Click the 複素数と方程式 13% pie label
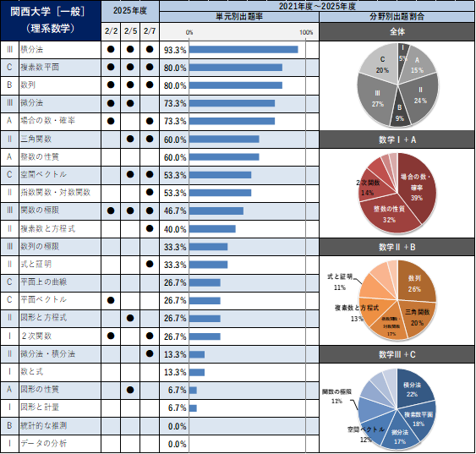 point(357,313)
